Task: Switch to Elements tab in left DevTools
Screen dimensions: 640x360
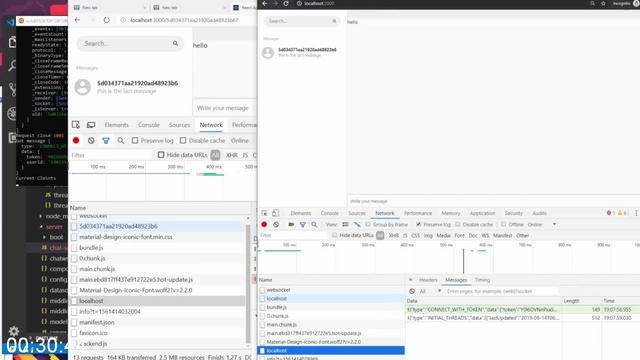Action: [x=116, y=125]
